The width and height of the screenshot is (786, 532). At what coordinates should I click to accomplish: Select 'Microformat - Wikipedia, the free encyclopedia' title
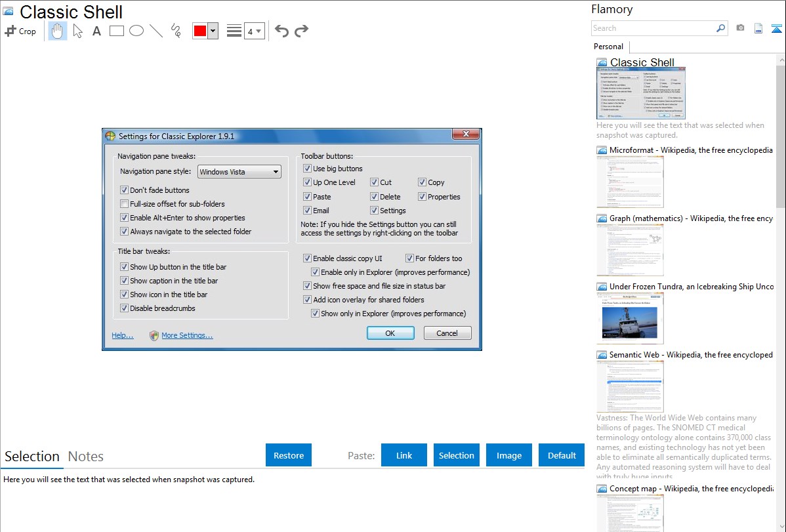pos(692,150)
